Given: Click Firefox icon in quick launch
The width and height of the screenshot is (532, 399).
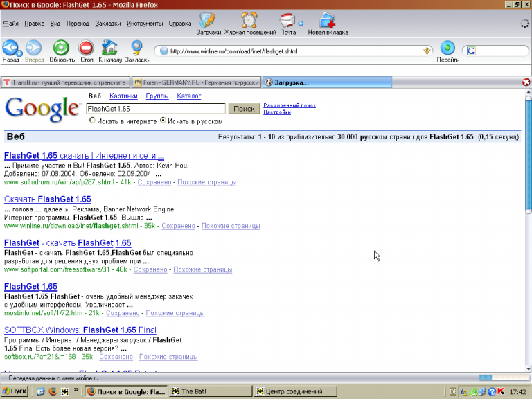Looking at the screenshot, I should click(x=53, y=391).
